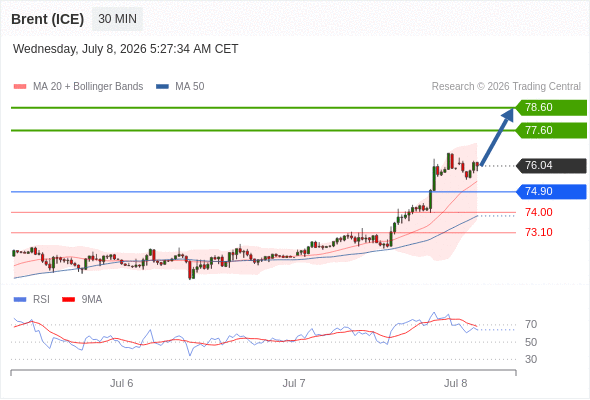
Task: Click the 77.60 green resistance label
Action: pyautogui.click(x=551, y=131)
